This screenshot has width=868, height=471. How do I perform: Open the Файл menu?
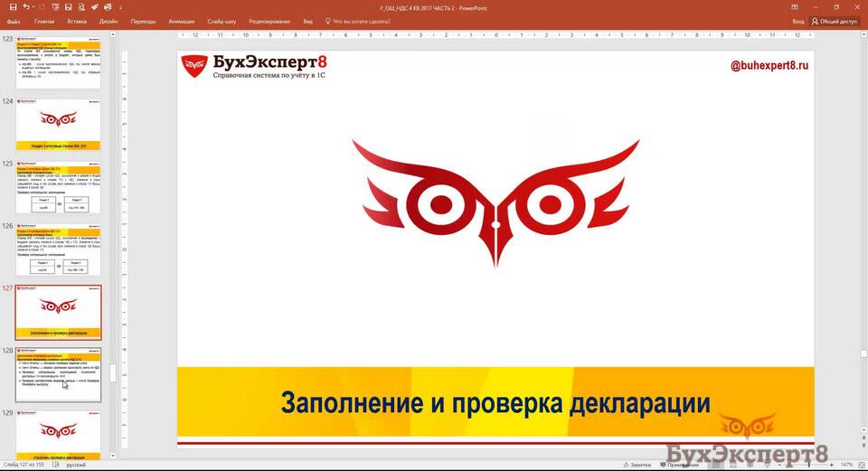tap(14, 22)
